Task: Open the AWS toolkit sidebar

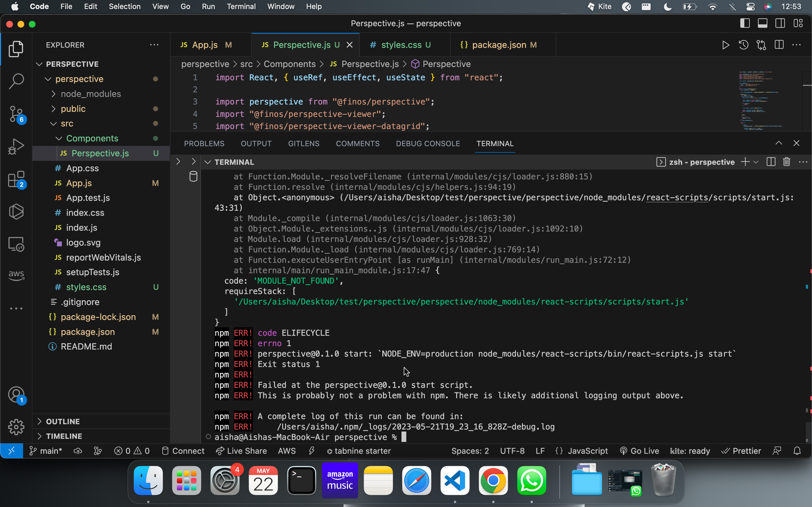Action: (x=16, y=275)
